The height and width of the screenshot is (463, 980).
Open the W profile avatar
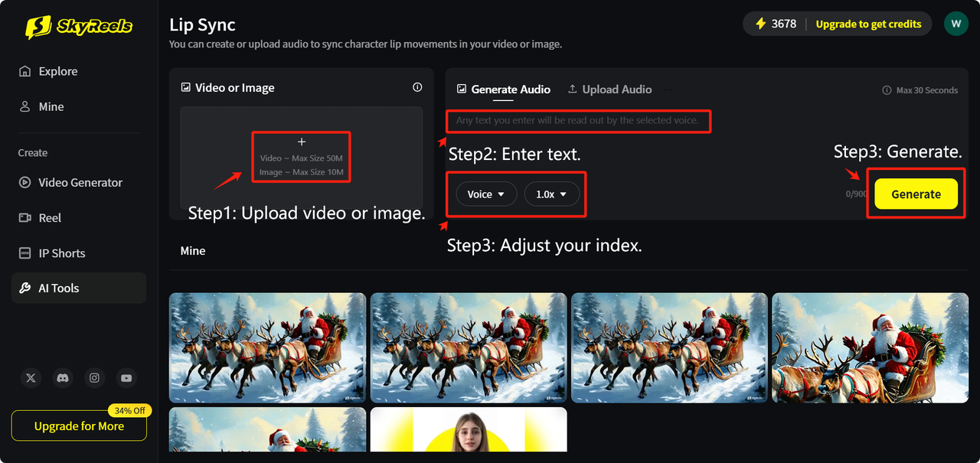coord(955,24)
